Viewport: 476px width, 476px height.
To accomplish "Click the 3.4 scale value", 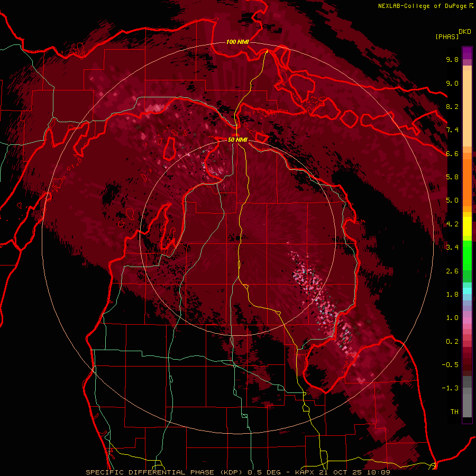I will click(452, 248).
